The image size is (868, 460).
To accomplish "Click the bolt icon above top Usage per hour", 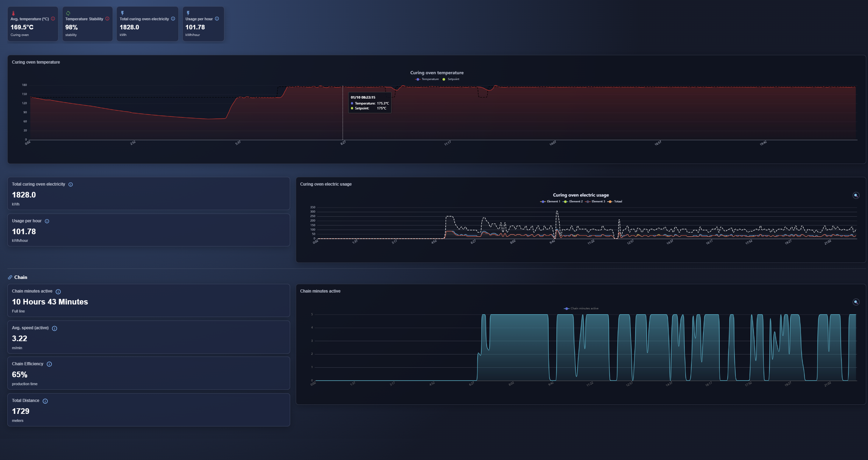I will 188,13.
